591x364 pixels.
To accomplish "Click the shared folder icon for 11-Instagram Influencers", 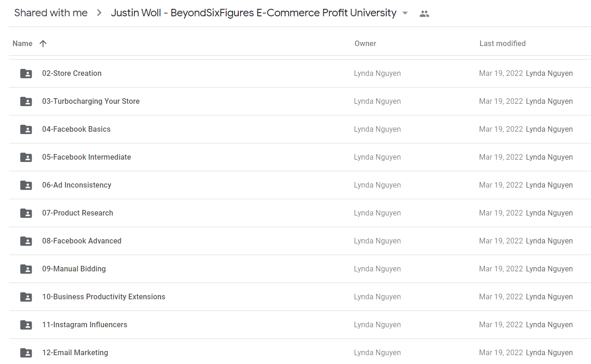I will click(x=26, y=325).
